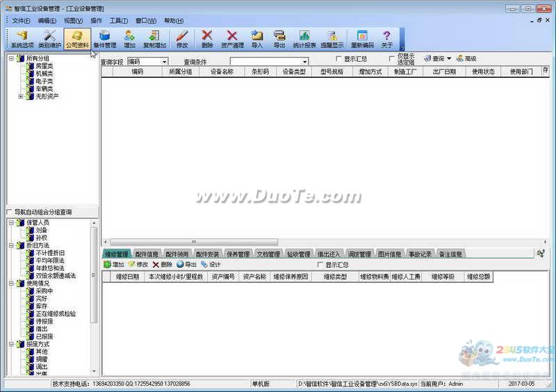Open 资产清理 asset cleanup tool
Screen dimensions: 556x392
(x=232, y=39)
